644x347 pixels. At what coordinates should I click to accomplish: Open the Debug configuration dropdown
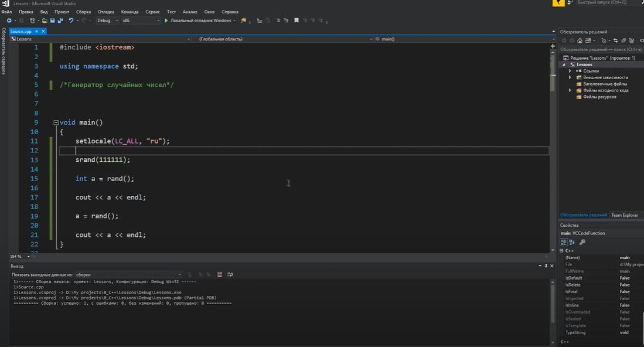tap(108, 21)
